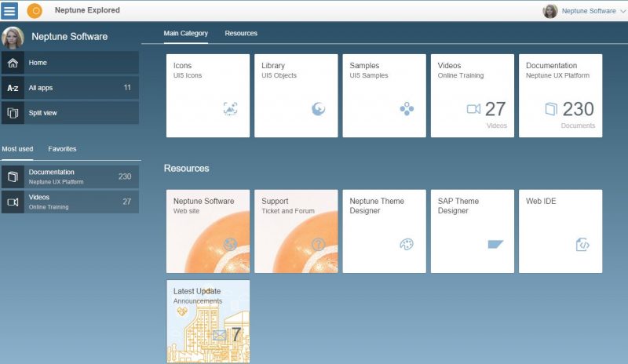Click the Split view icon
The width and height of the screenshot is (628, 364).
13,113
